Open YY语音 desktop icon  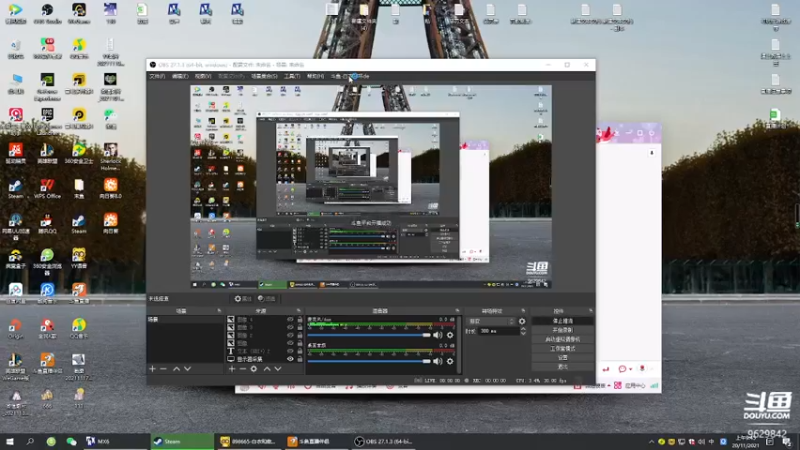click(79, 258)
